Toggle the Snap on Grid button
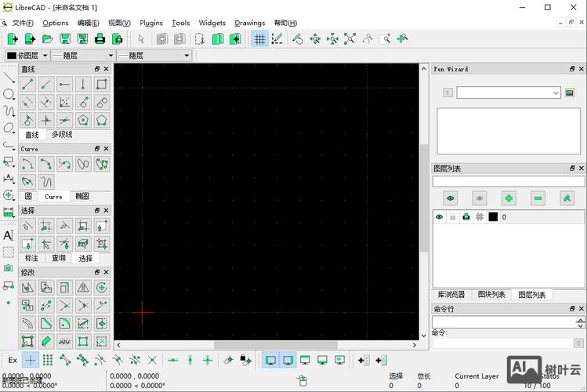The width and height of the screenshot is (587, 392). pos(48,360)
